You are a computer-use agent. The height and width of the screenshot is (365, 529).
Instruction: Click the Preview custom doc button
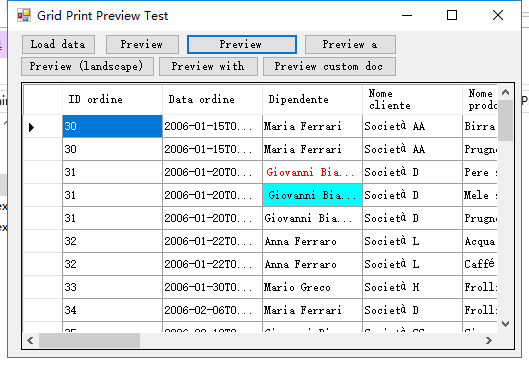tap(329, 66)
